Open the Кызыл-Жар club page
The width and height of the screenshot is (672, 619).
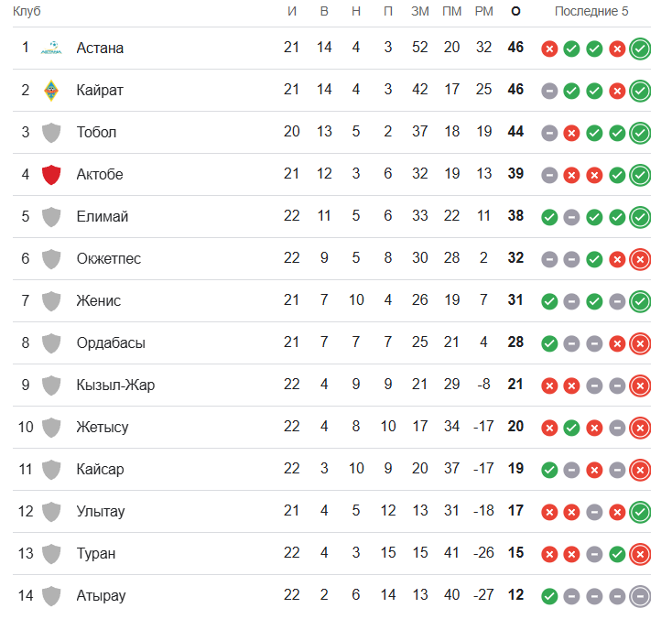(115, 385)
